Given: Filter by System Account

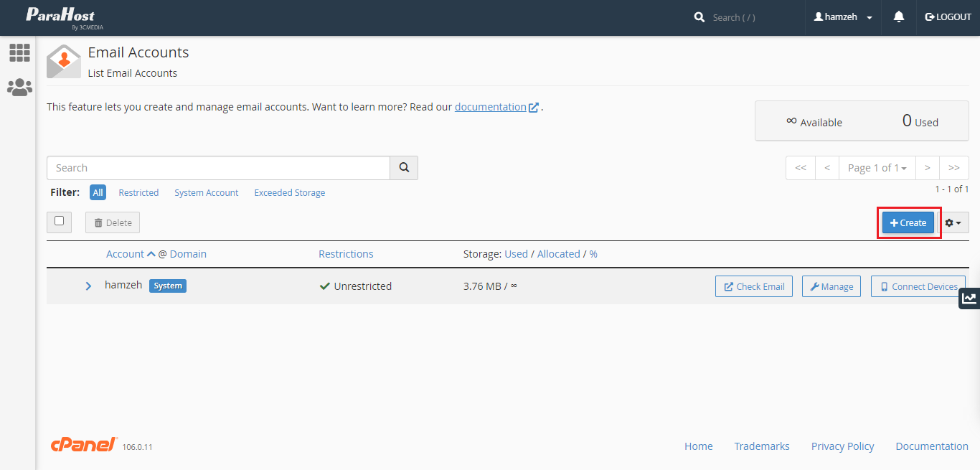Looking at the screenshot, I should 206,192.
